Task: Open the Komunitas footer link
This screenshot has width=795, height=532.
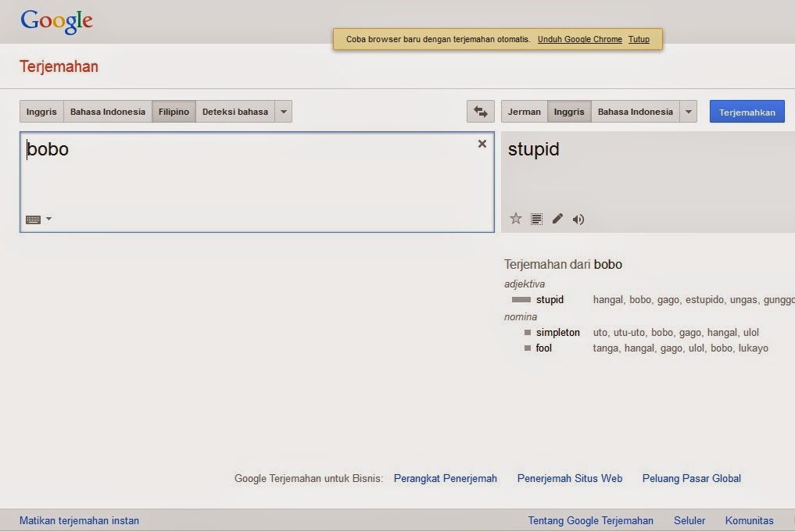Action: (x=749, y=520)
